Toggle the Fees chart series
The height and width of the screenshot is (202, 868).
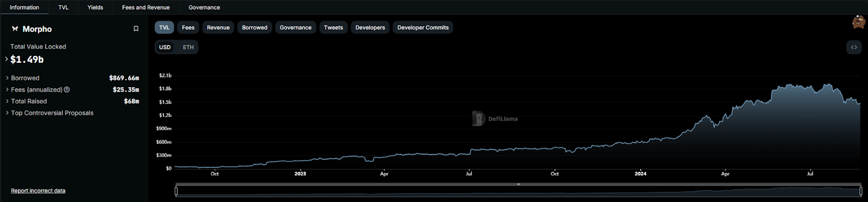click(x=188, y=28)
